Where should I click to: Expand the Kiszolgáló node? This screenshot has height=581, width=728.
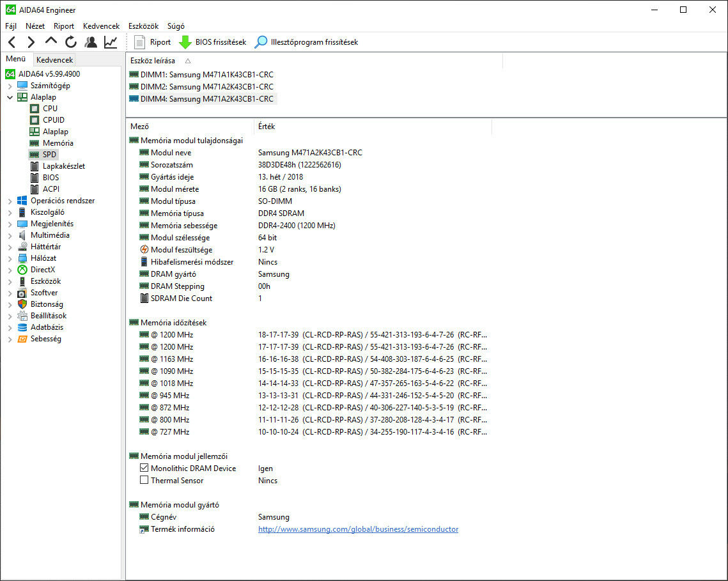tap(10, 213)
